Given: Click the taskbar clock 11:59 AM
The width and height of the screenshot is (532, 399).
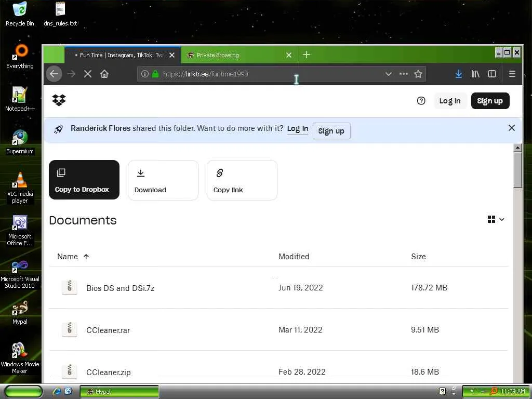Looking at the screenshot, I should coord(513,392).
